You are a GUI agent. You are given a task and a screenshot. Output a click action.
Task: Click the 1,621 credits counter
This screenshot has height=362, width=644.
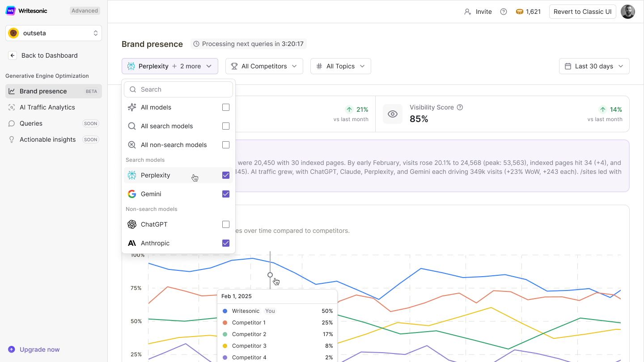[x=528, y=12]
